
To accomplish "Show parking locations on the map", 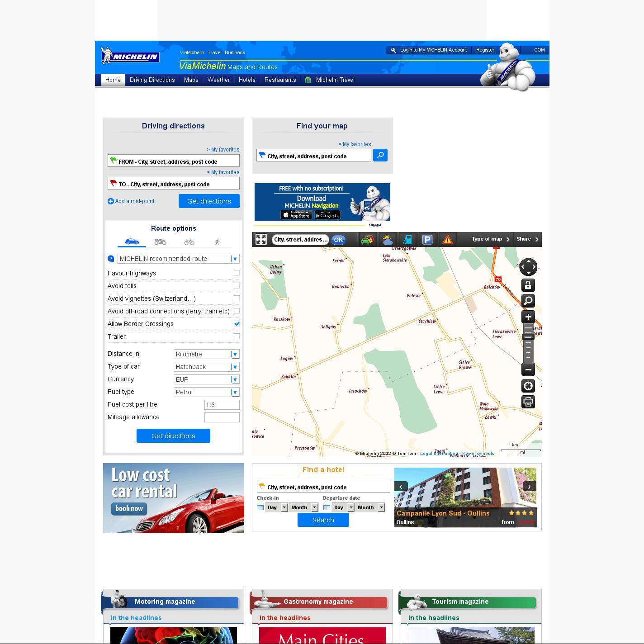I will point(427,240).
